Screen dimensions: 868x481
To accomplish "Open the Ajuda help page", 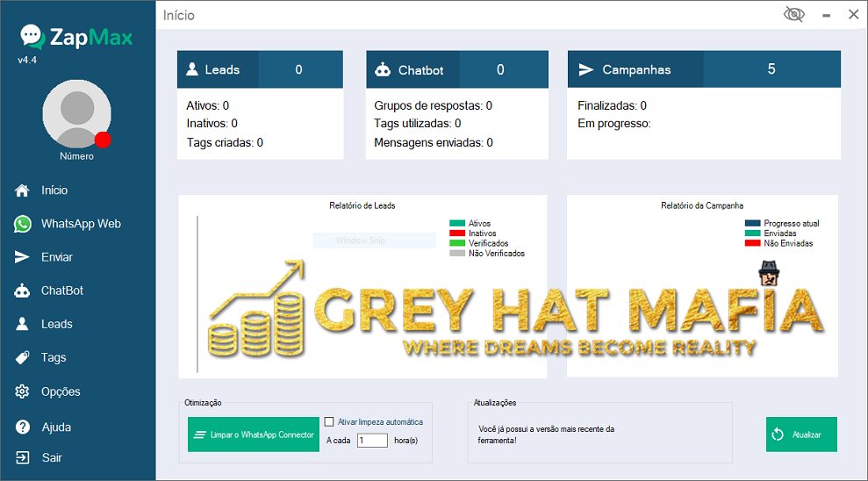I will click(x=56, y=427).
